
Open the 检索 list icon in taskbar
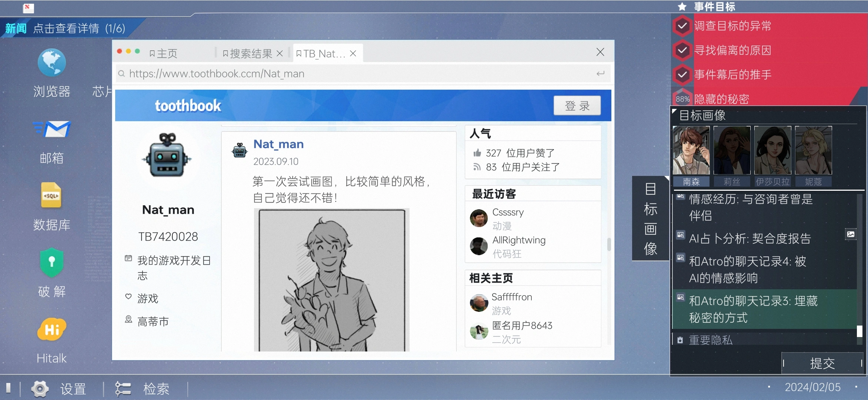tap(123, 389)
